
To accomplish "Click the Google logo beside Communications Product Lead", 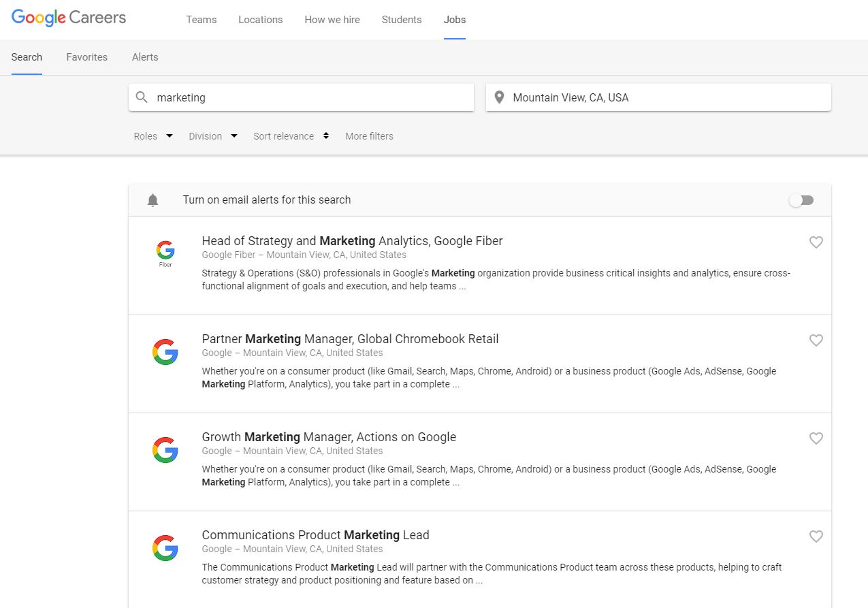I will tap(165, 548).
